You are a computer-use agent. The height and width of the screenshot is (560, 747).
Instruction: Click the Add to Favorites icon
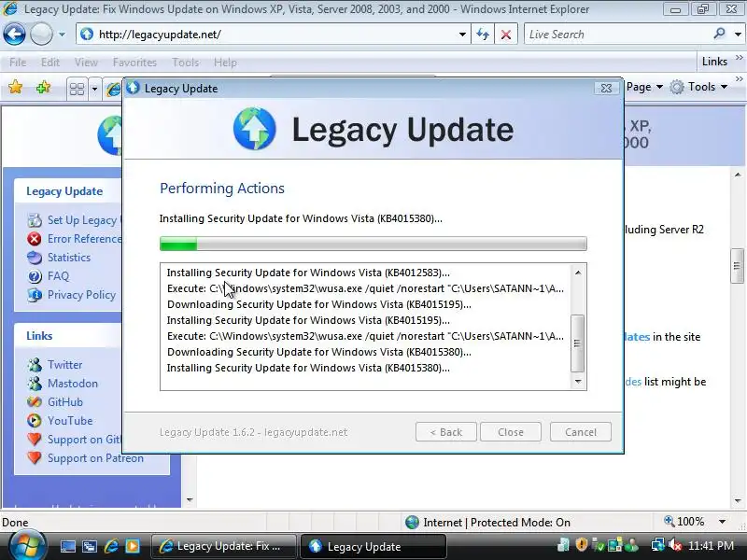coord(43,87)
